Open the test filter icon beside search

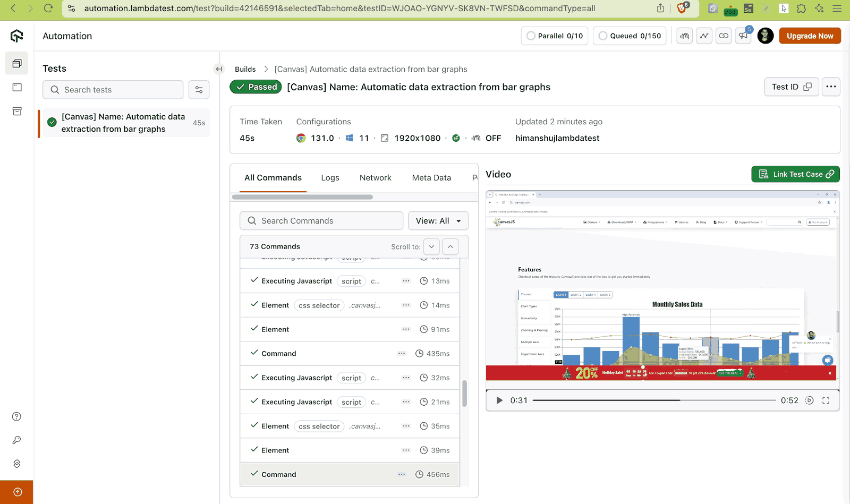(199, 90)
